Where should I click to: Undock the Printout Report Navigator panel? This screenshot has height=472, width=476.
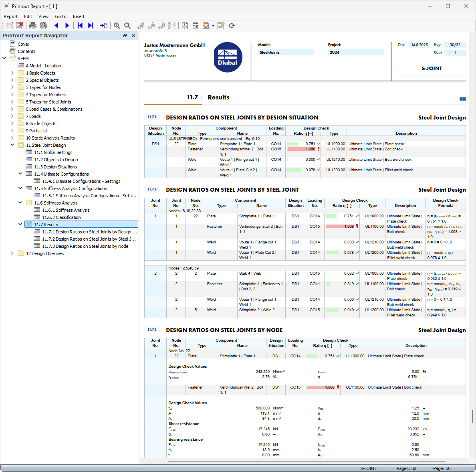point(125,36)
